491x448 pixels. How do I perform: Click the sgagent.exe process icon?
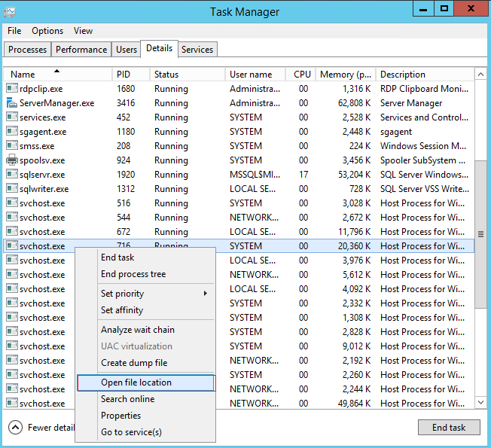(11, 132)
